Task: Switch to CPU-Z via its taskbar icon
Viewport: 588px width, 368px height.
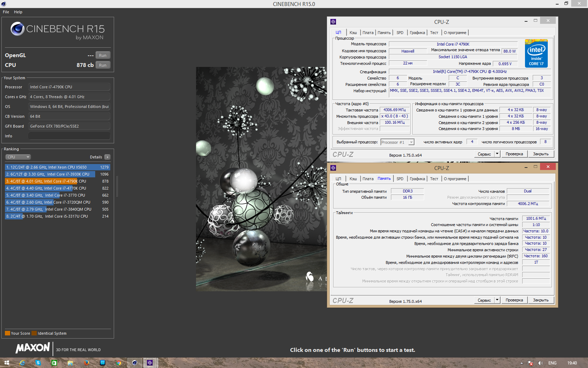Action: pyautogui.click(x=150, y=363)
